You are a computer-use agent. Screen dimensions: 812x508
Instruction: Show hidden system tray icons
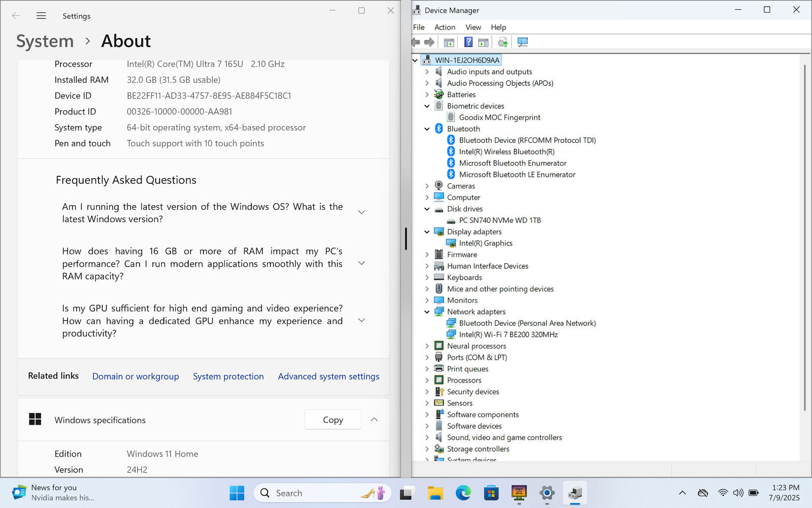pyautogui.click(x=682, y=493)
